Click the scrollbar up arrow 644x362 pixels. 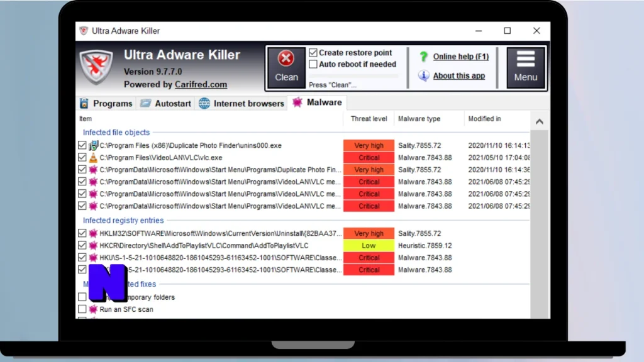pos(540,121)
